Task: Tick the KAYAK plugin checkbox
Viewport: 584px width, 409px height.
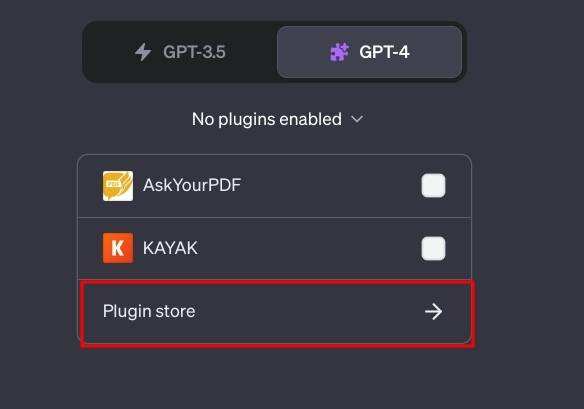Action: pyautogui.click(x=433, y=248)
